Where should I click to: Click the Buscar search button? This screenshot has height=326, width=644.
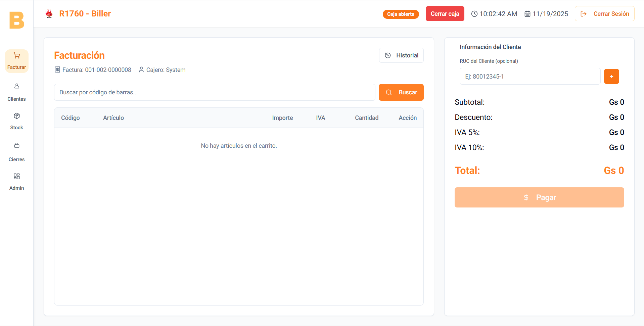401,92
